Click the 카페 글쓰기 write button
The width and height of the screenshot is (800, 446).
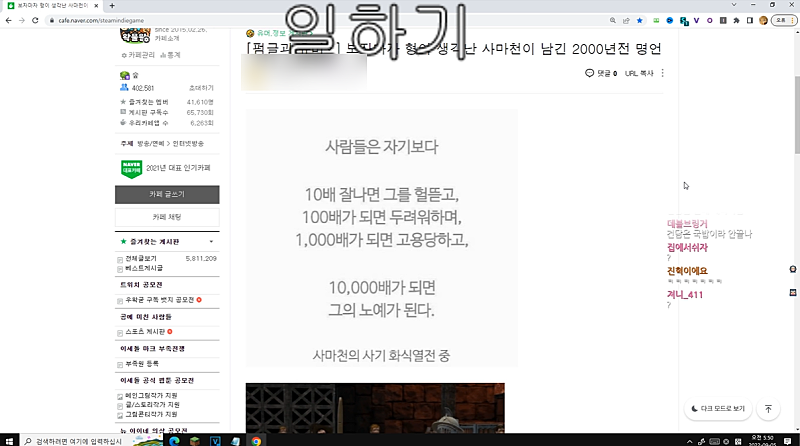click(x=167, y=194)
